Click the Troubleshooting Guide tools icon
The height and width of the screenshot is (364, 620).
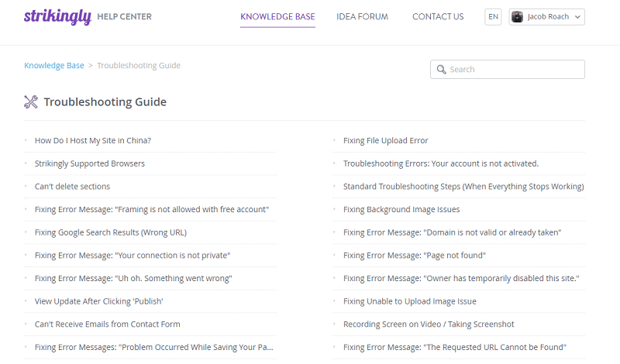[31, 102]
